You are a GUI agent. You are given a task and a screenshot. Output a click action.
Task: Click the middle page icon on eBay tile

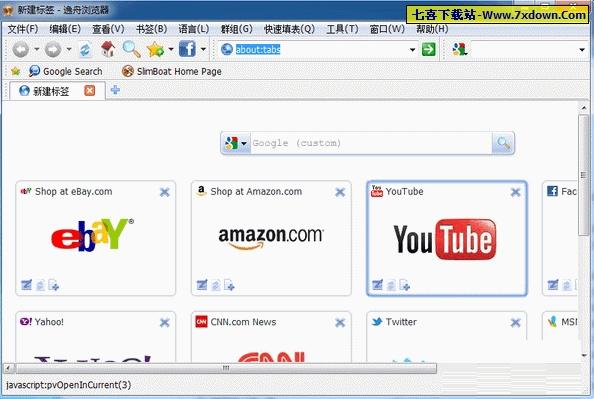pos(40,285)
